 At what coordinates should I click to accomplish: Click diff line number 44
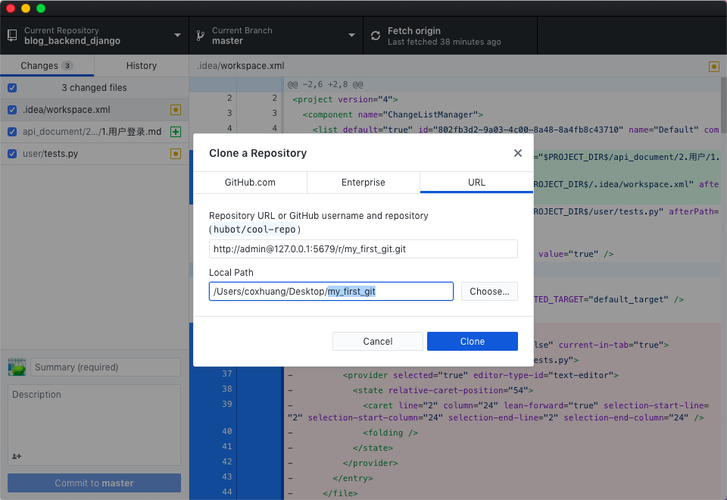click(227, 492)
